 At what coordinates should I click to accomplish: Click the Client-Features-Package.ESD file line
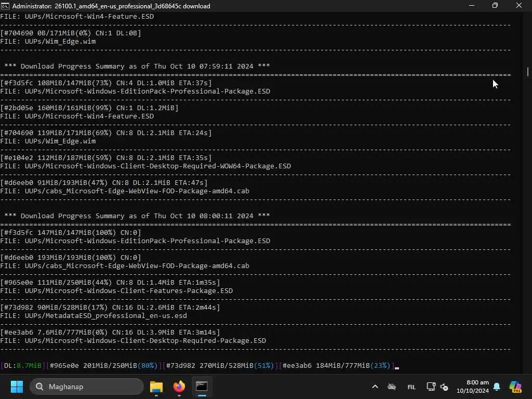tap(116, 291)
